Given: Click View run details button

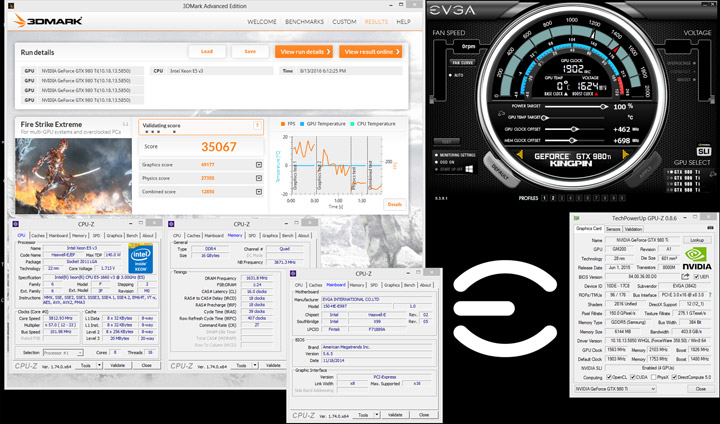Looking at the screenshot, I should click(304, 51).
